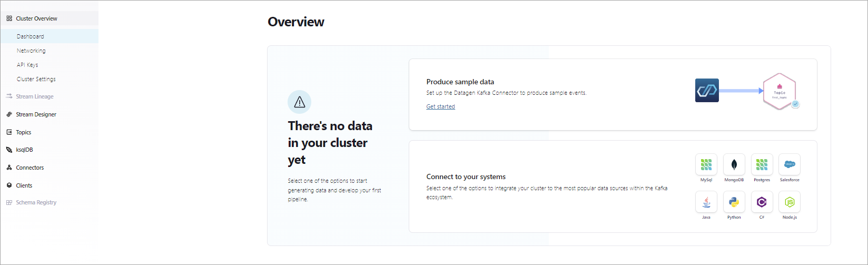Click the Get started link
The width and height of the screenshot is (868, 265).
pos(440,106)
